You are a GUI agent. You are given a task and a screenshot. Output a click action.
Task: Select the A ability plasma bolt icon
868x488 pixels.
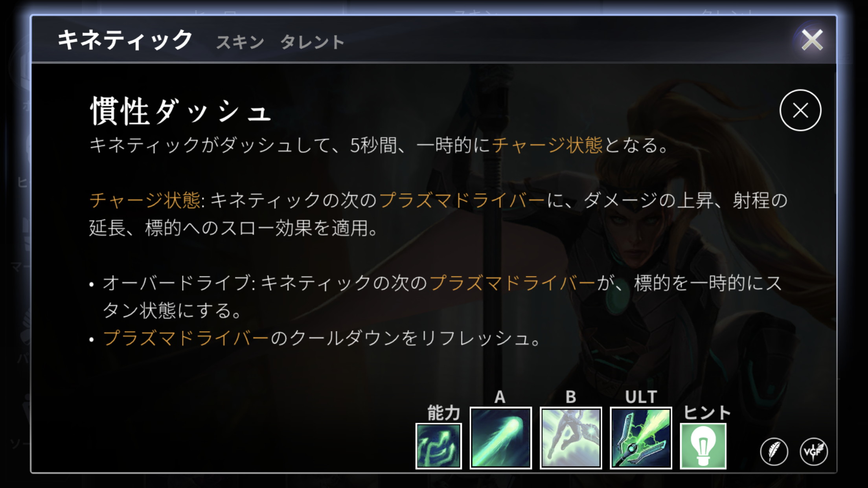[500, 438]
